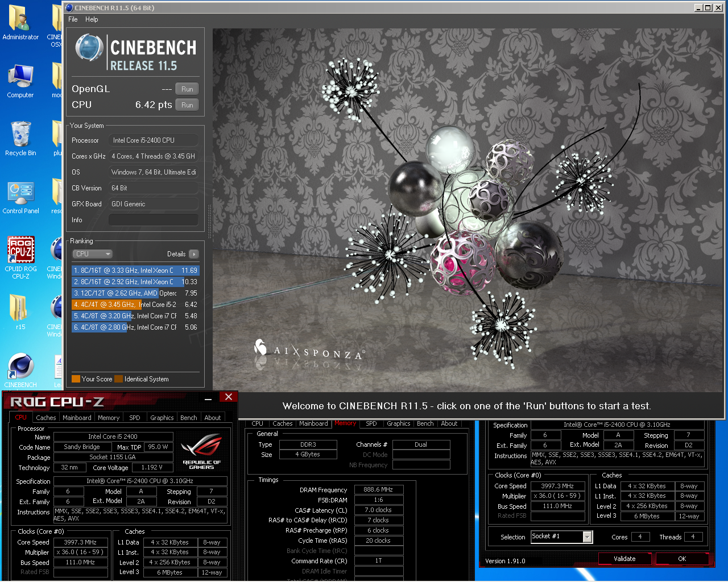The image size is (728, 582).
Task: Select About tab in middle CPU-Z memory window
Action: point(449,423)
